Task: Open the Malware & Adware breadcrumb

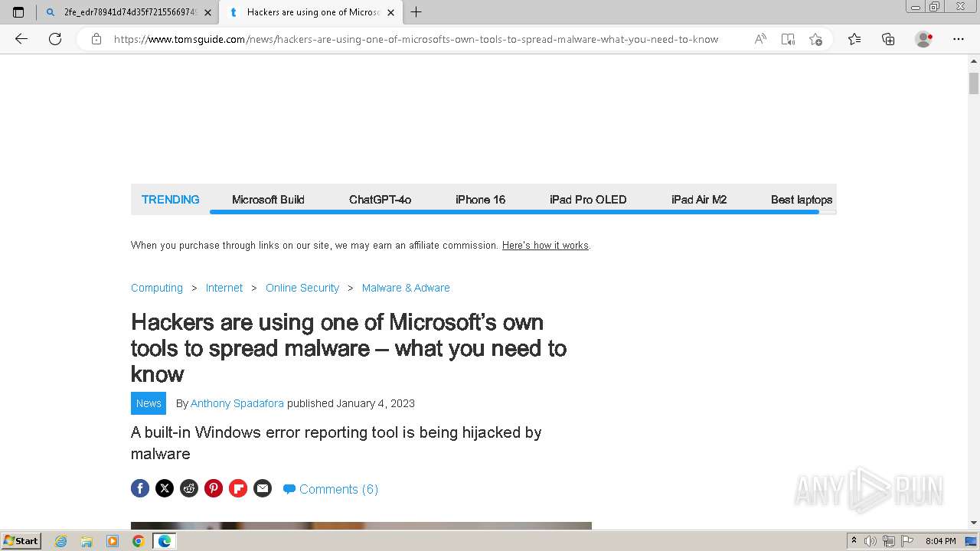Action: [x=406, y=288]
